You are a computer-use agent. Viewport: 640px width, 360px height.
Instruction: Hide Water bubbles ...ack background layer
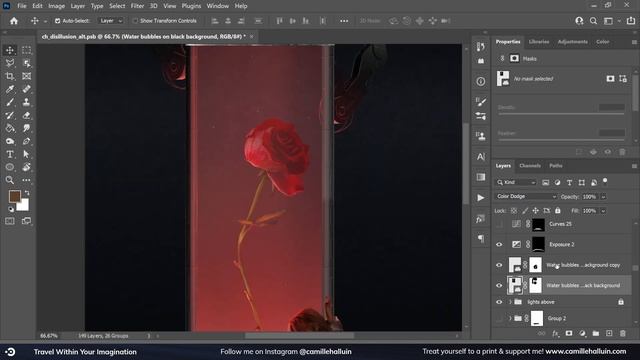click(499, 285)
